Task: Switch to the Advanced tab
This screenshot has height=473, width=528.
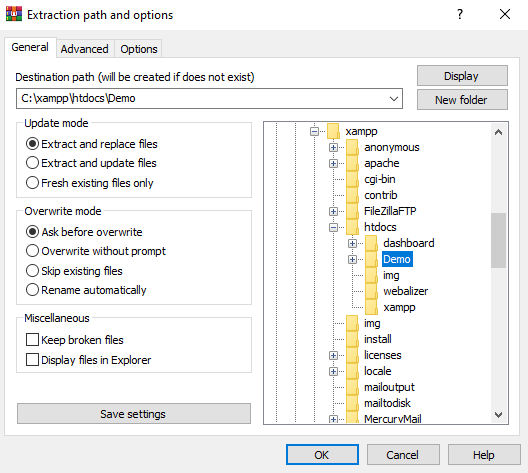Action: 85,49
